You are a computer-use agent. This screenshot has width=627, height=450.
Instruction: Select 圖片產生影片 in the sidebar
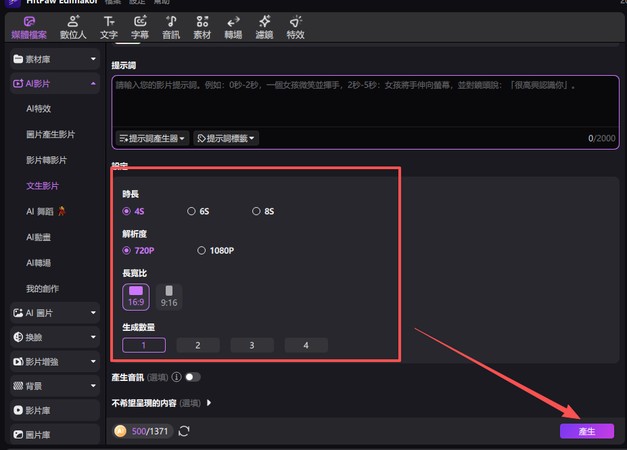pos(51,134)
